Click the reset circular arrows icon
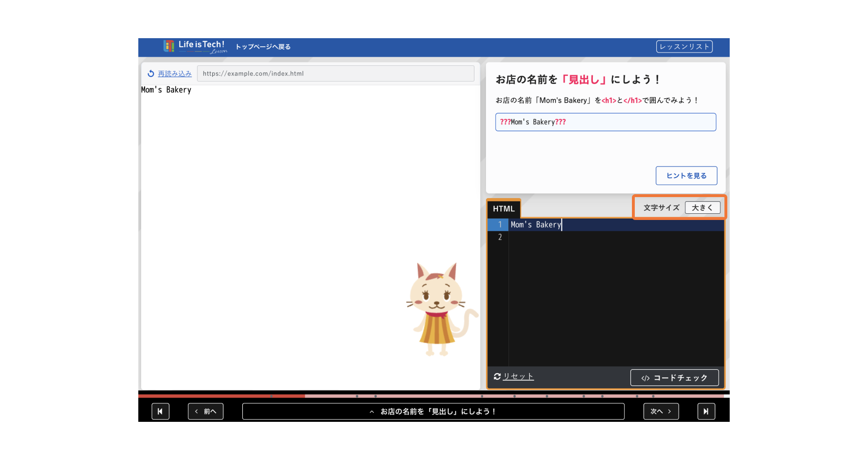868x460 pixels. 497,376
